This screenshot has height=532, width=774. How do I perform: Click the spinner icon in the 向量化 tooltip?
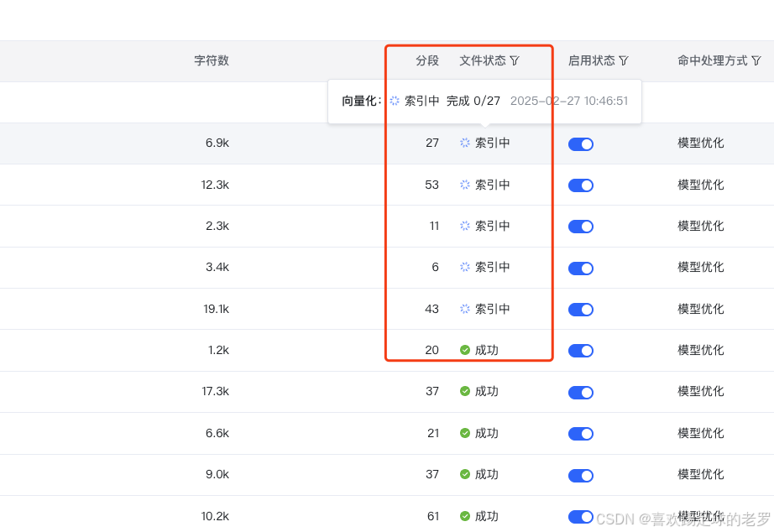(395, 102)
